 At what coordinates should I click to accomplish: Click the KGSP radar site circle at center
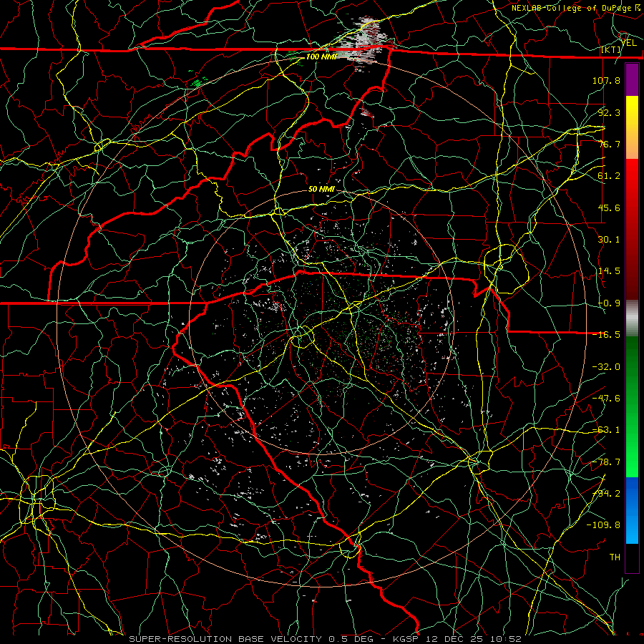(303, 338)
